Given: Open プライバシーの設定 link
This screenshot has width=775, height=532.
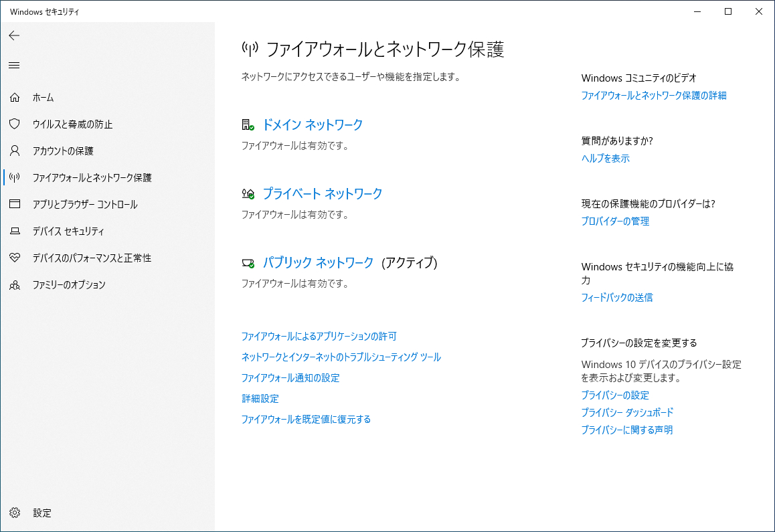Looking at the screenshot, I should (x=615, y=395).
